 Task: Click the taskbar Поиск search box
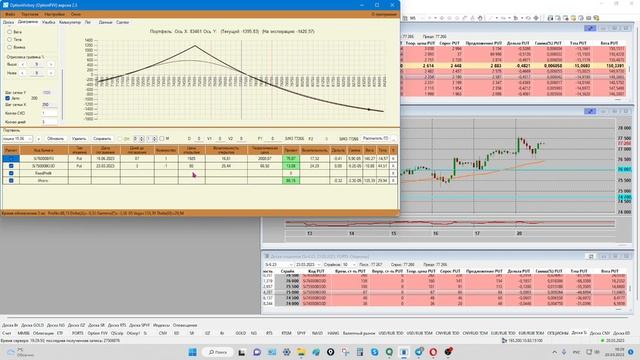pos(218,352)
